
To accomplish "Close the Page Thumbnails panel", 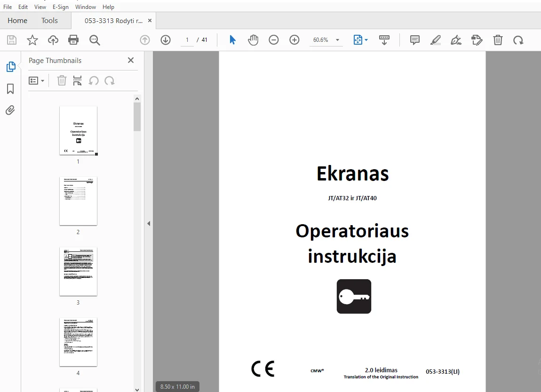I will coord(131,60).
